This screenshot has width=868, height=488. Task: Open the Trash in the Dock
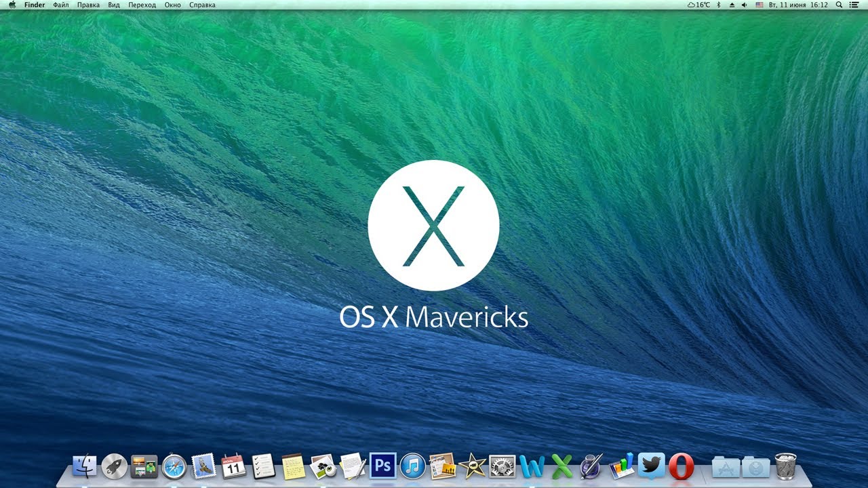coord(785,466)
